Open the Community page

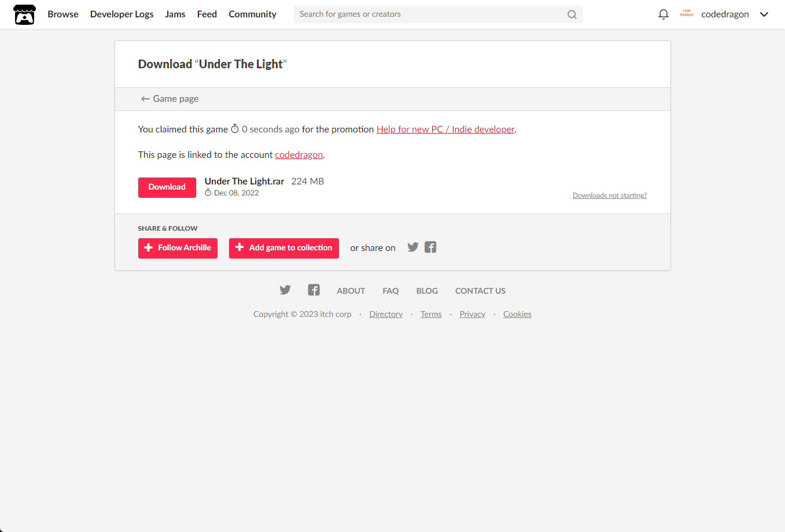tap(253, 14)
